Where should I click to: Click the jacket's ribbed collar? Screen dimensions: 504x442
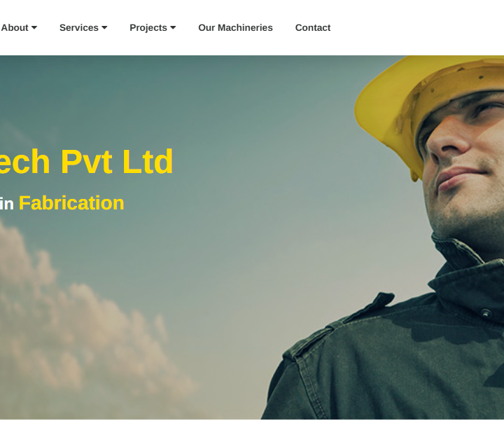[456, 249]
